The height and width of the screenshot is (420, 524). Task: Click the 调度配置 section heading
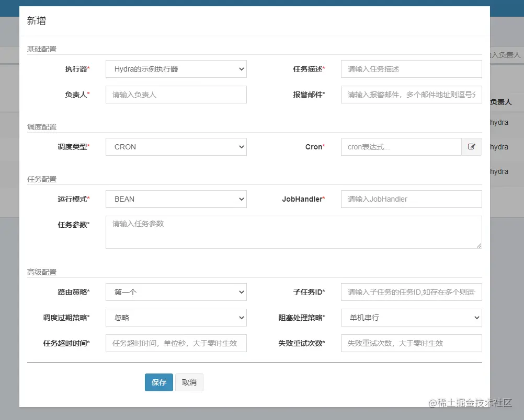click(x=42, y=127)
